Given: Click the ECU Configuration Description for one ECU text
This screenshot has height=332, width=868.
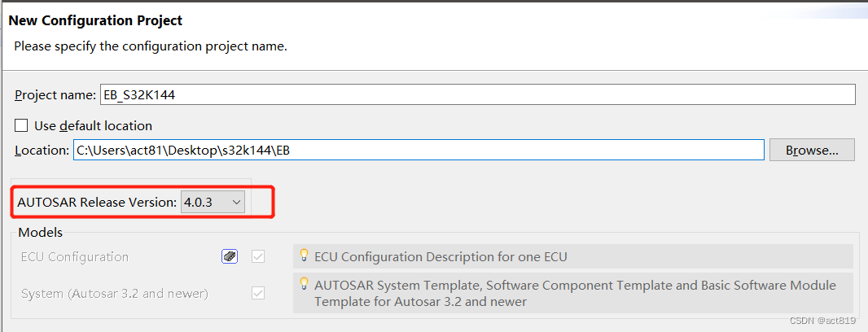Looking at the screenshot, I should coord(441,256).
